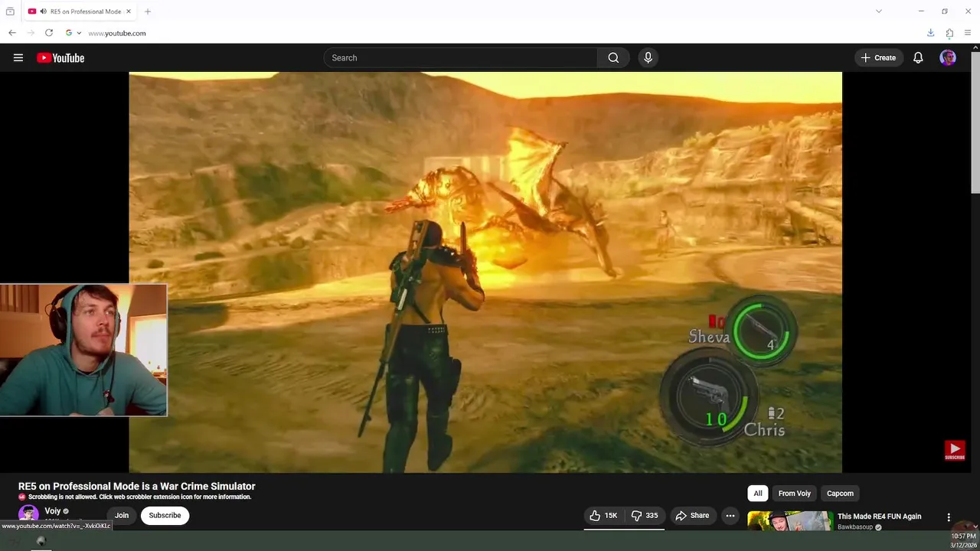Open the YouTube guide hamburger menu
Viewport: 980px width, 551px height.
tap(18, 57)
